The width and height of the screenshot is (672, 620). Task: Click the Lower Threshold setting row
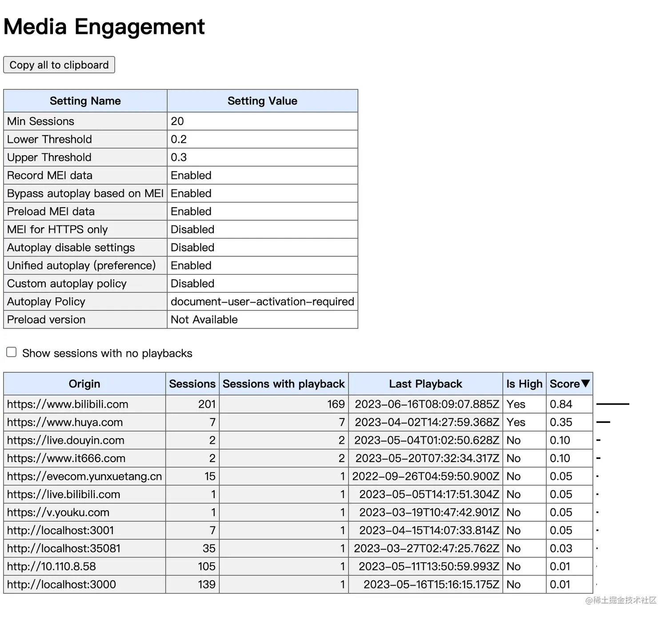[180, 139]
